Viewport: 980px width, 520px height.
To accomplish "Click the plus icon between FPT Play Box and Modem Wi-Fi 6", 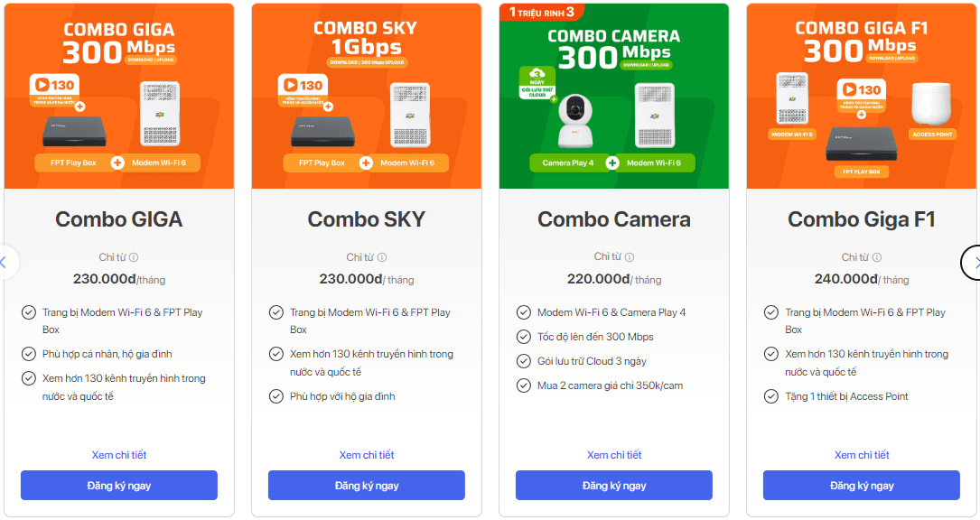I will click(118, 162).
